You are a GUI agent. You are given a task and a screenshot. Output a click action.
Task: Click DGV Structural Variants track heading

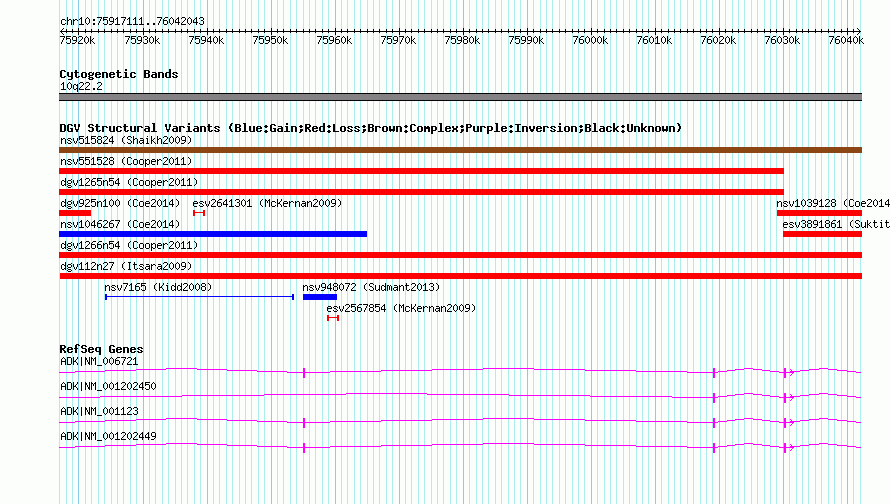(370, 128)
